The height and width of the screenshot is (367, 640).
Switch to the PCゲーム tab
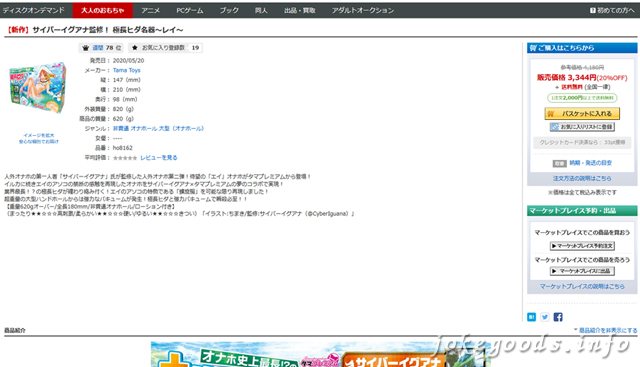tap(190, 10)
